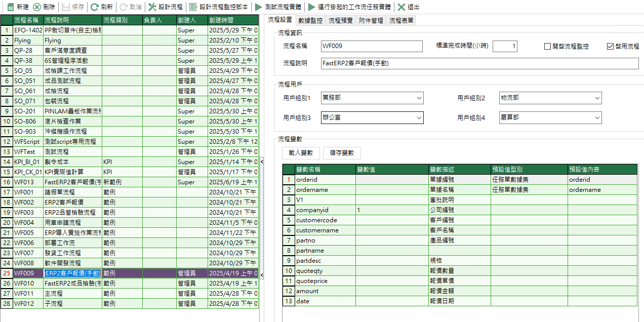Select the Flying workflow row
The height and width of the screenshot is (322, 644).
130,41
